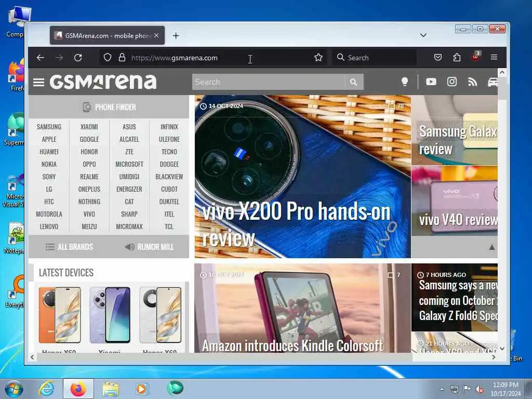The image size is (532, 399).
Task: Open the Apple brand link
Action: [49, 139]
